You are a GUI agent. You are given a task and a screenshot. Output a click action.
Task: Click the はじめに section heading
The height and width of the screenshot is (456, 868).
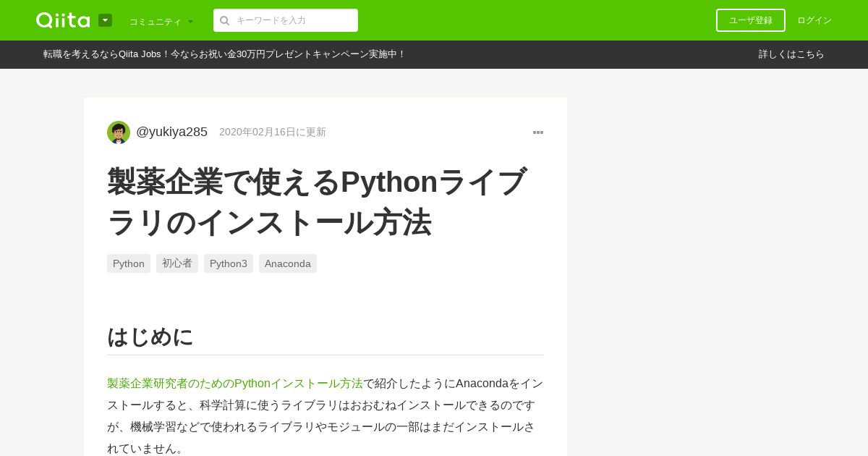click(150, 337)
